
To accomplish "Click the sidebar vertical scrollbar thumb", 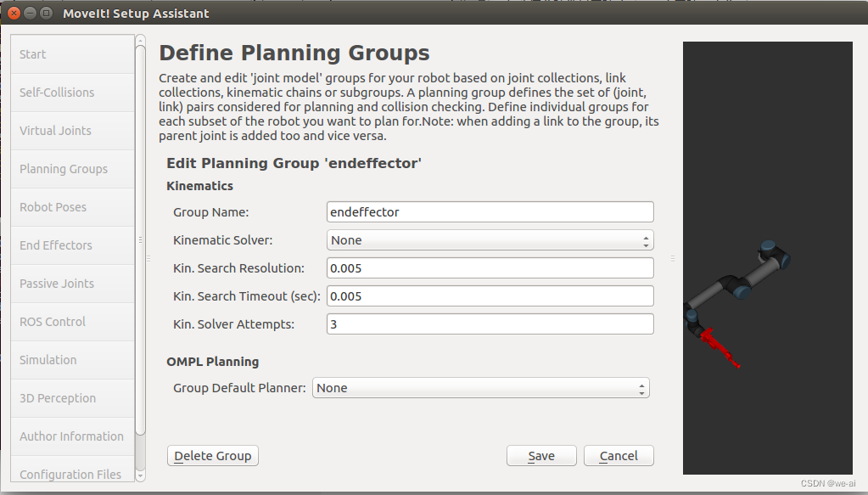I will point(141,240).
